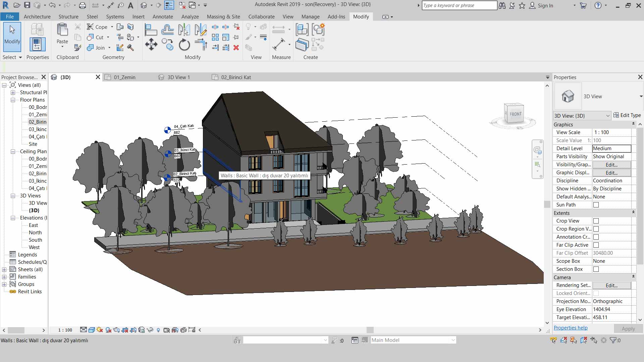Expand the Sheets (all) tree node
Screen dimensions: 644x362
[x=4, y=269]
